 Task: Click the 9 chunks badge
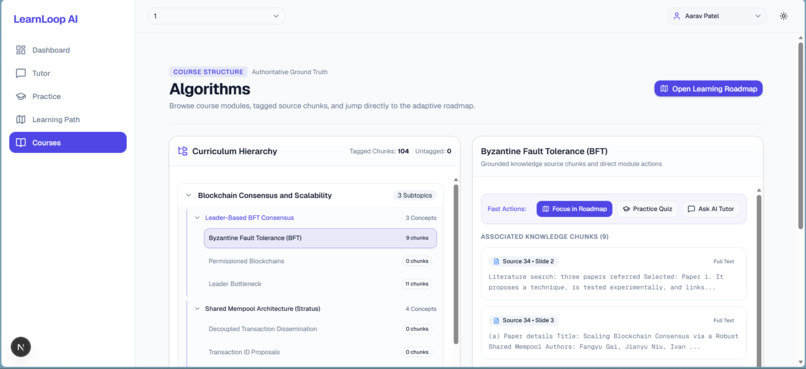[417, 238]
